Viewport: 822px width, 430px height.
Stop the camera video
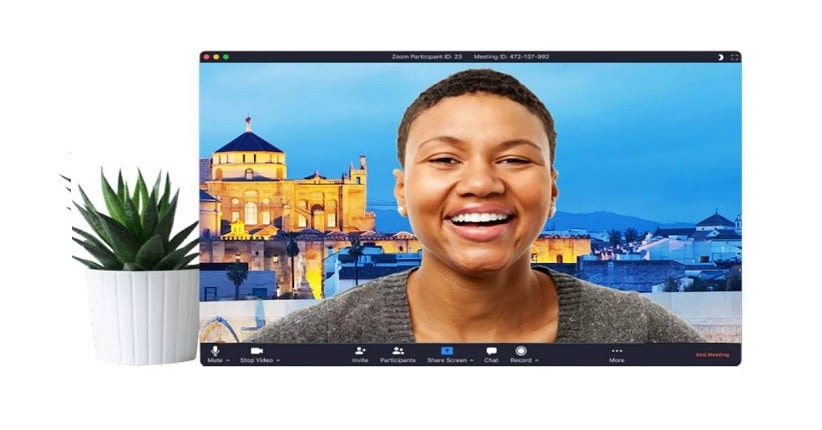(257, 351)
